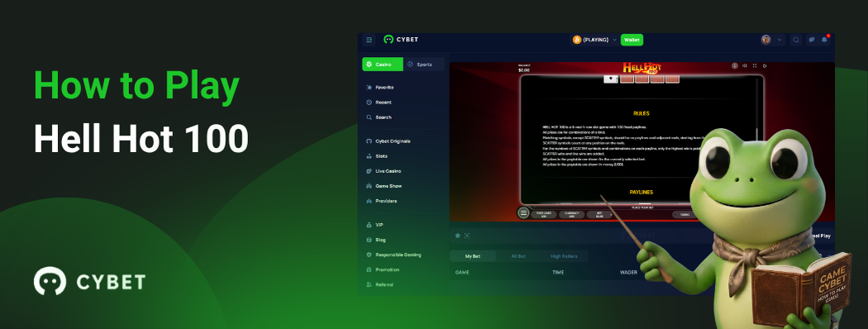
Task: Switch to the Casino tab
Action: pyautogui.click(x=383, y=64)
